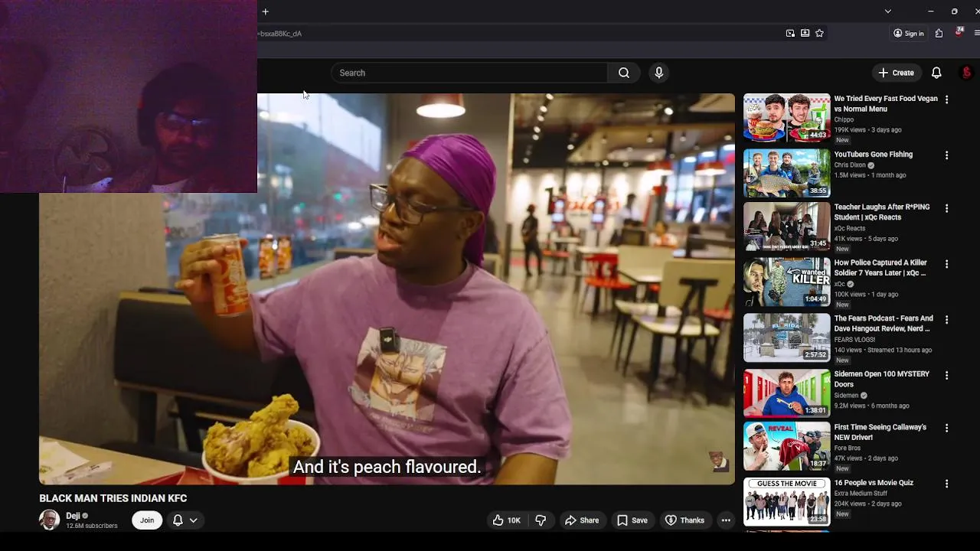The height and width of the screenshot is (551, 980).
Task: Click the Thanks button
Action: (684, 520)
